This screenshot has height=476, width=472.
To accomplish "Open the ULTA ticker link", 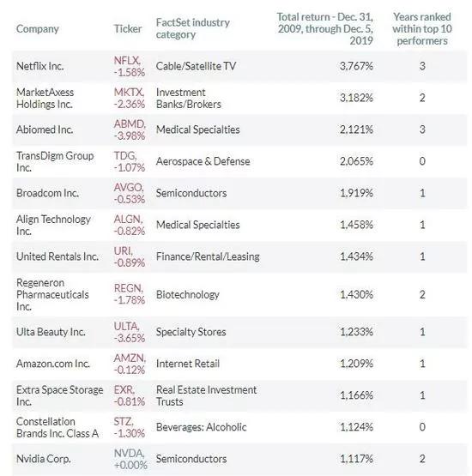I will [x=126, y=327].
